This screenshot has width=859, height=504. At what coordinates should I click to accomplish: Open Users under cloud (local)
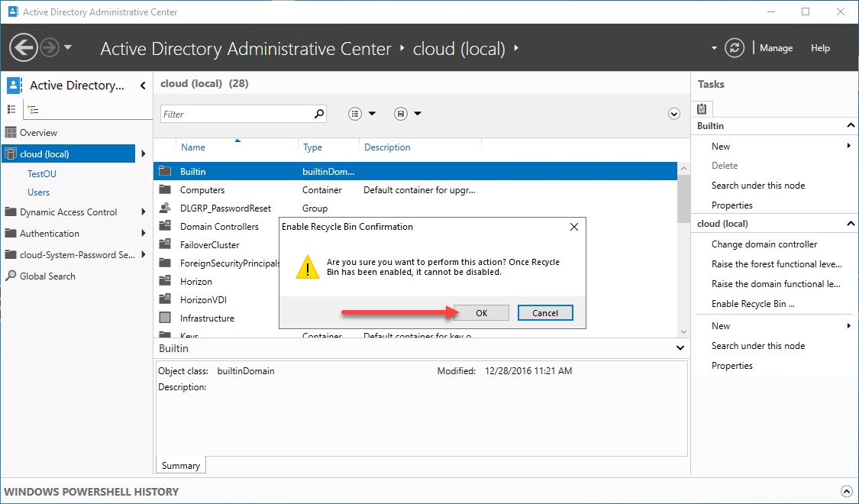(x=38, y=192)
